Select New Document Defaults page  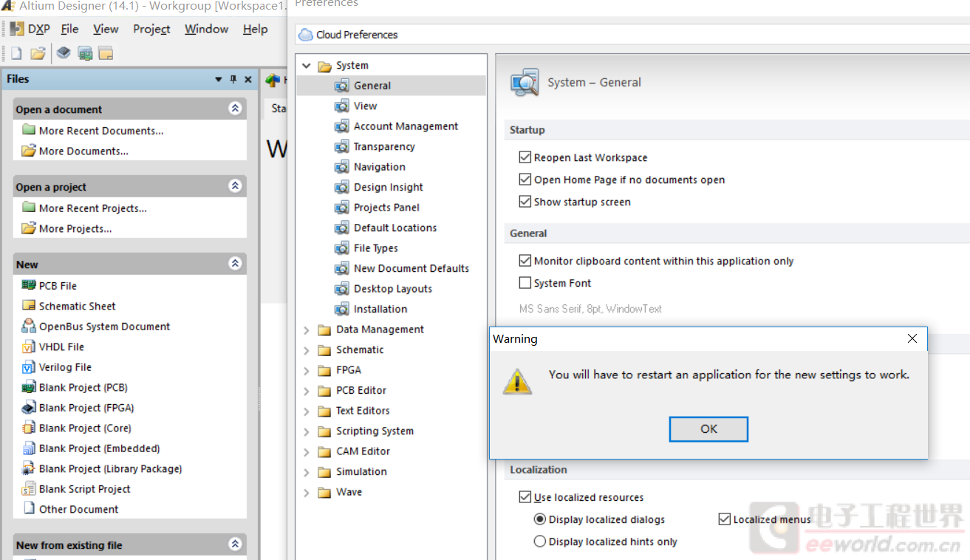(x=411, y=268)
